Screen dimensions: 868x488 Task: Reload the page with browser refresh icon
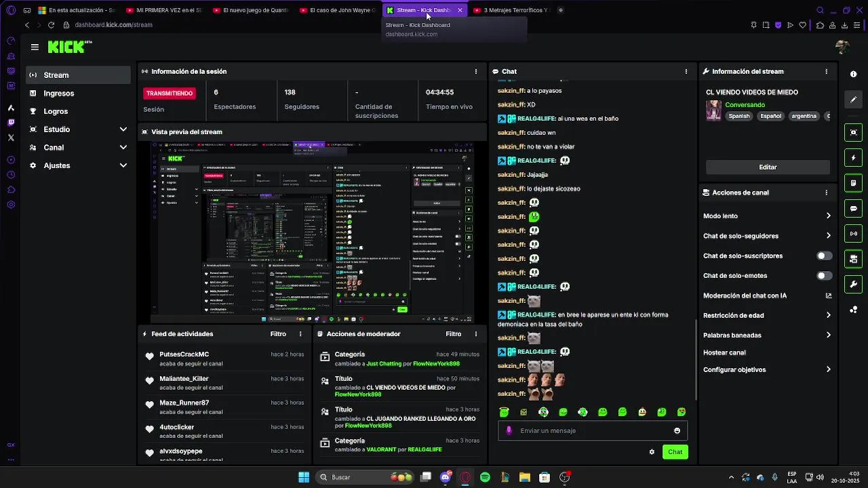[x=51, y=25]
